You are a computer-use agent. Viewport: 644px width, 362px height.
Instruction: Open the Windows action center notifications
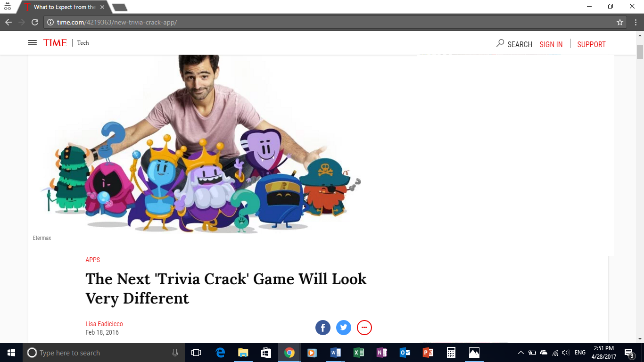(x=629, y=353)
